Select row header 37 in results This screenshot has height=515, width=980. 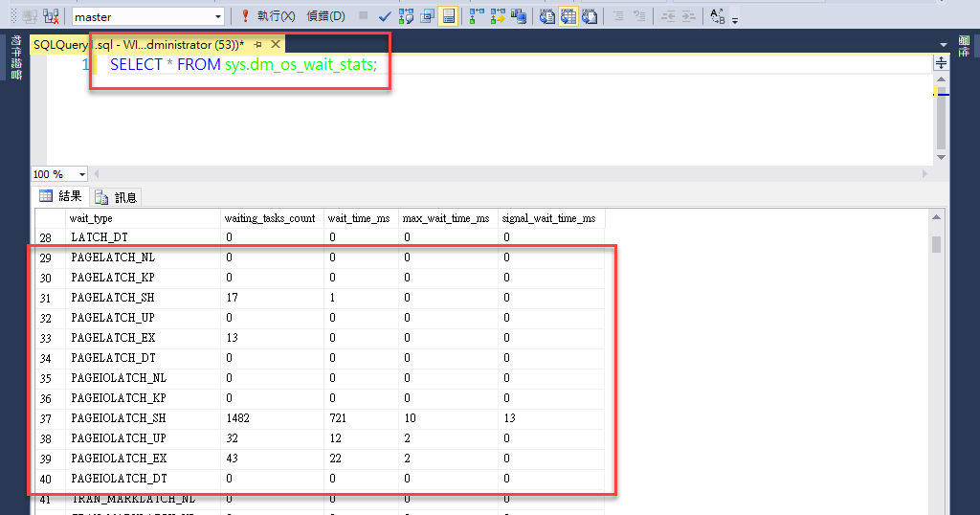(x=50, y=418)
